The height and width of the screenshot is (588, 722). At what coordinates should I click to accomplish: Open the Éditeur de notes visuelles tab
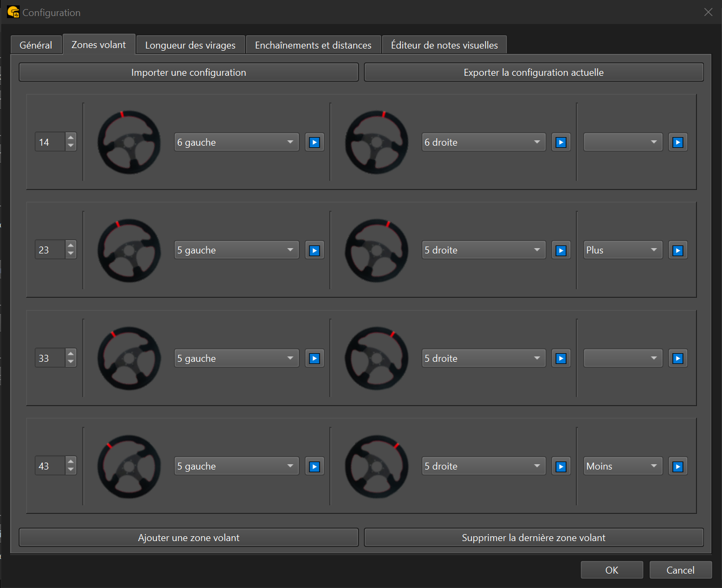(x=444, y=45)
